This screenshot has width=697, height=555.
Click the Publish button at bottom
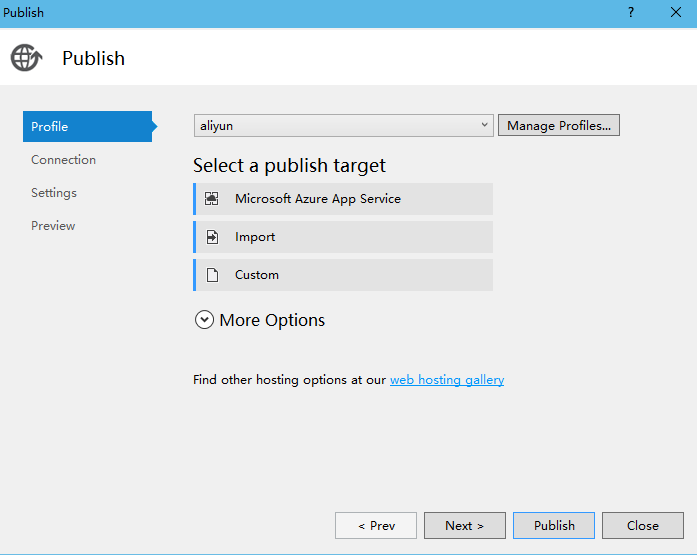[554, 526]
